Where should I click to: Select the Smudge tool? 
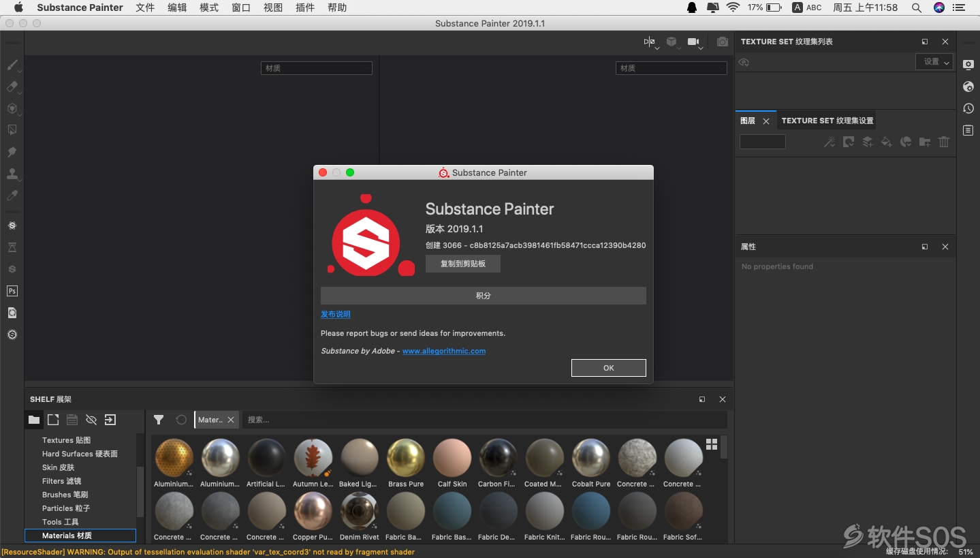coord(12,152)
